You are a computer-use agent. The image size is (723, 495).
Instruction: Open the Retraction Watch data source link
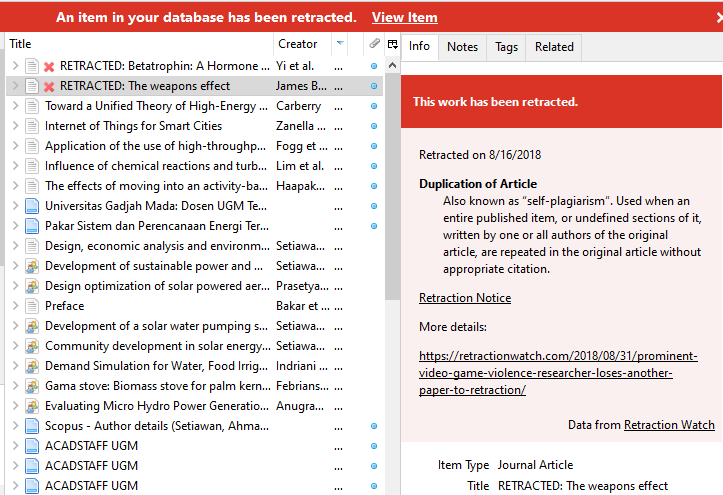[x=669, y=424]
